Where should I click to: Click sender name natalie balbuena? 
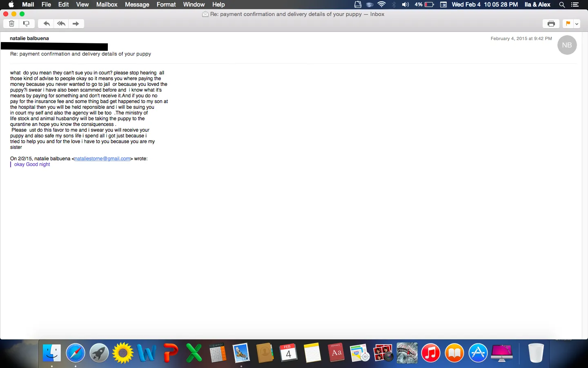tap(29, 38)
